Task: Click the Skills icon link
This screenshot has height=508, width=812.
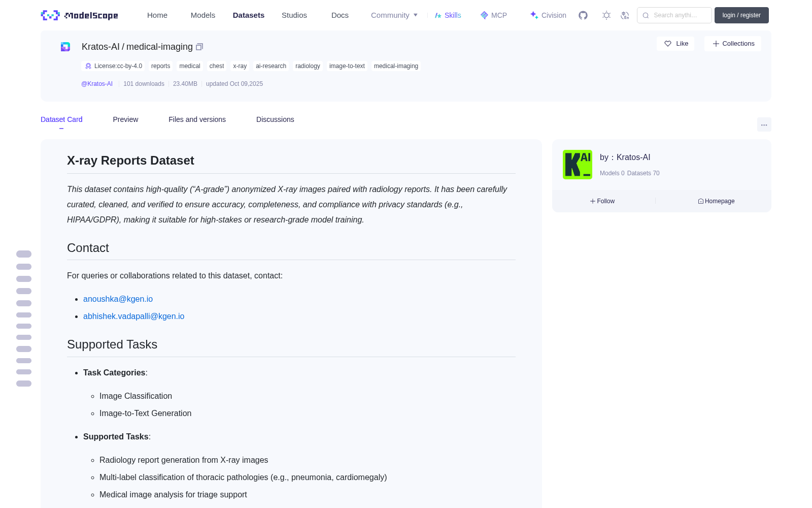Action: [x=448, y=15]
